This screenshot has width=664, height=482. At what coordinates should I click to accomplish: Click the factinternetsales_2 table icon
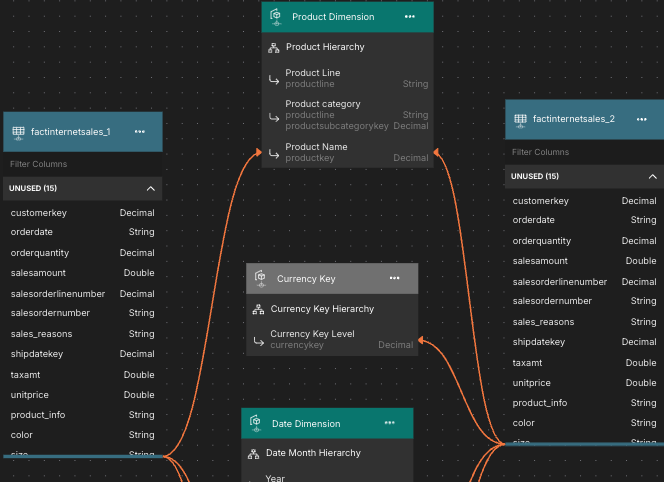(x=520, y=119)
